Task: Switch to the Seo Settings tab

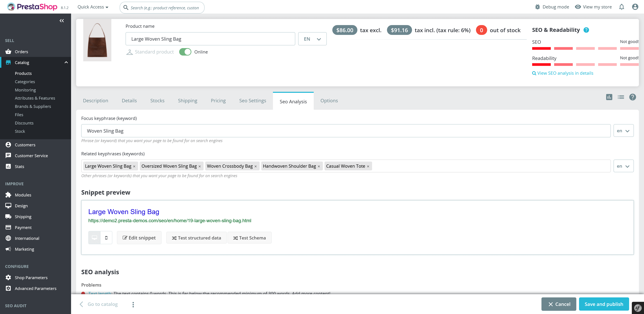Action: pyautogui.click(x=252, y=101)
